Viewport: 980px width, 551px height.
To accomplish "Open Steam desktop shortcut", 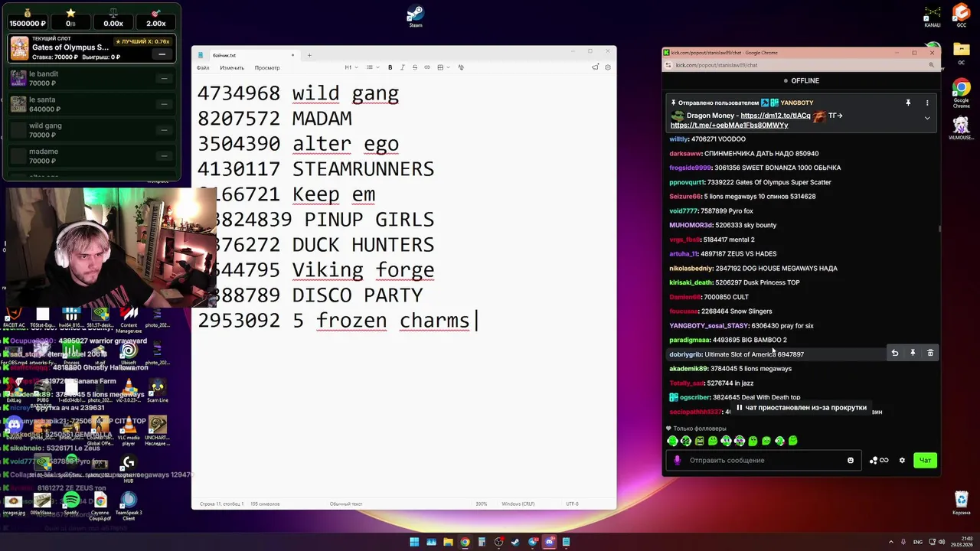I will tap(415, 16).
